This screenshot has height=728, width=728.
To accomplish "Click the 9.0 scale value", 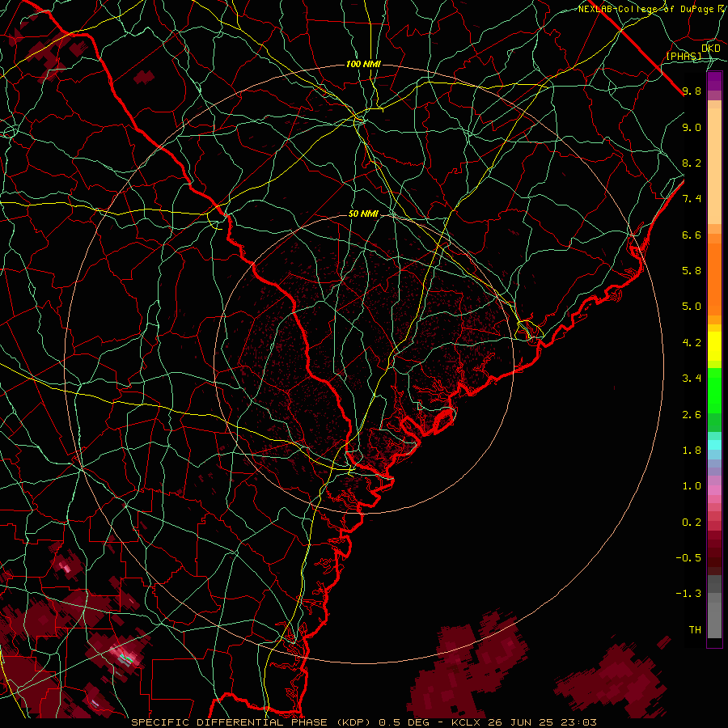I will (x=692, y=127).
